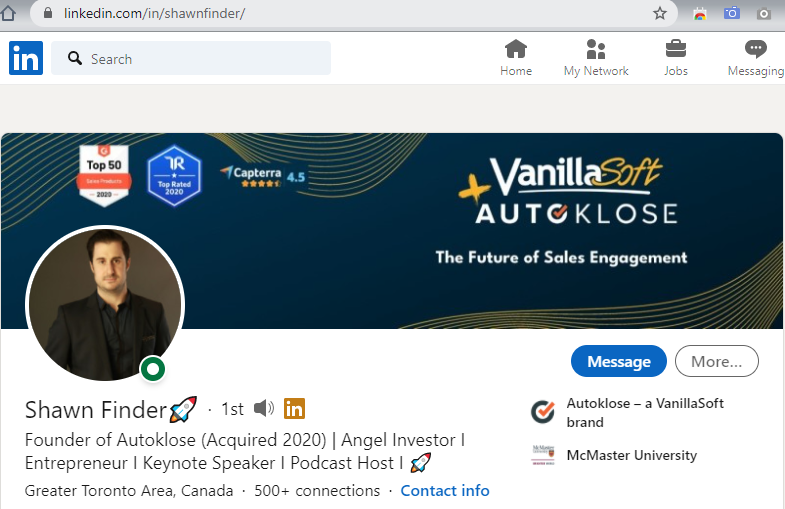Click the gray camera extension icon

point(763,14)
